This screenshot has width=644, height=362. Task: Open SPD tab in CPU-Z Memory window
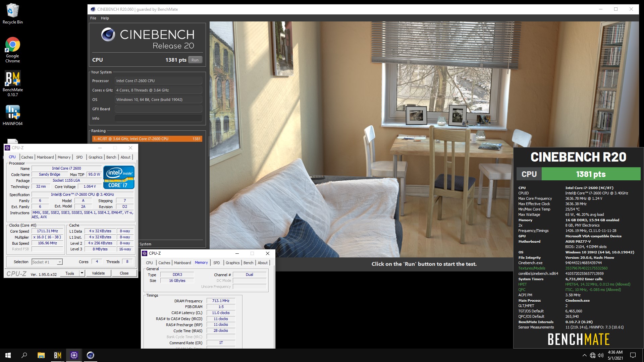(x=217, y=263)
